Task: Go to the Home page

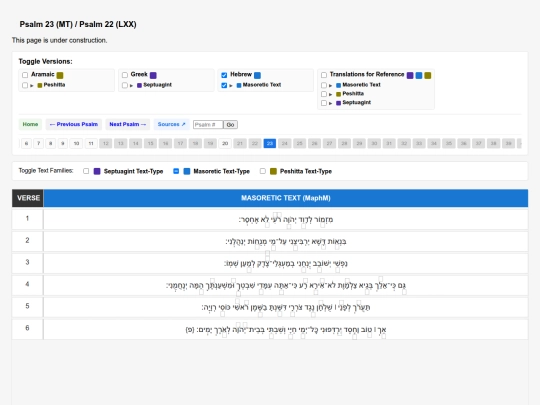Action: point(30,124)
